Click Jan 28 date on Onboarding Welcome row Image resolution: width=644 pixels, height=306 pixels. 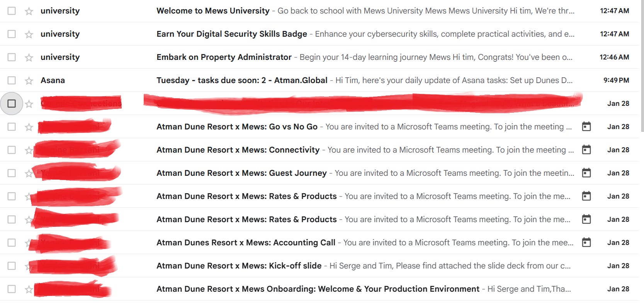(618, 289)
